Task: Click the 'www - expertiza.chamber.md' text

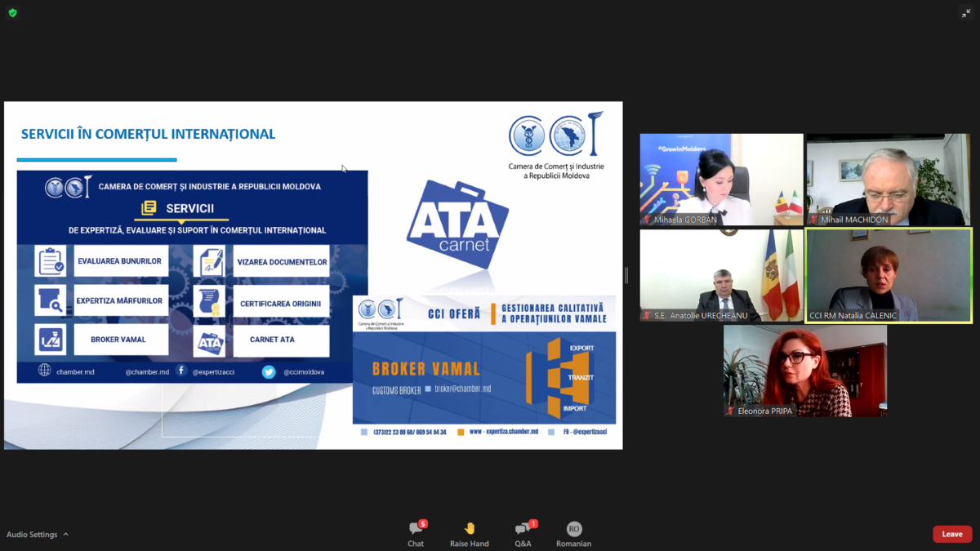Action: point(504,432)
